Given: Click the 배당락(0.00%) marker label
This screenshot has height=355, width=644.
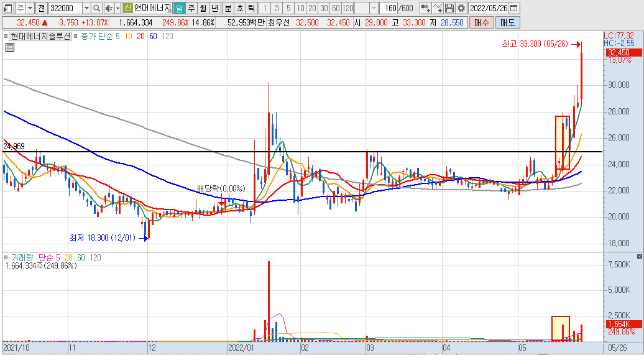Looking at the screenshot, I should point(221,188).
